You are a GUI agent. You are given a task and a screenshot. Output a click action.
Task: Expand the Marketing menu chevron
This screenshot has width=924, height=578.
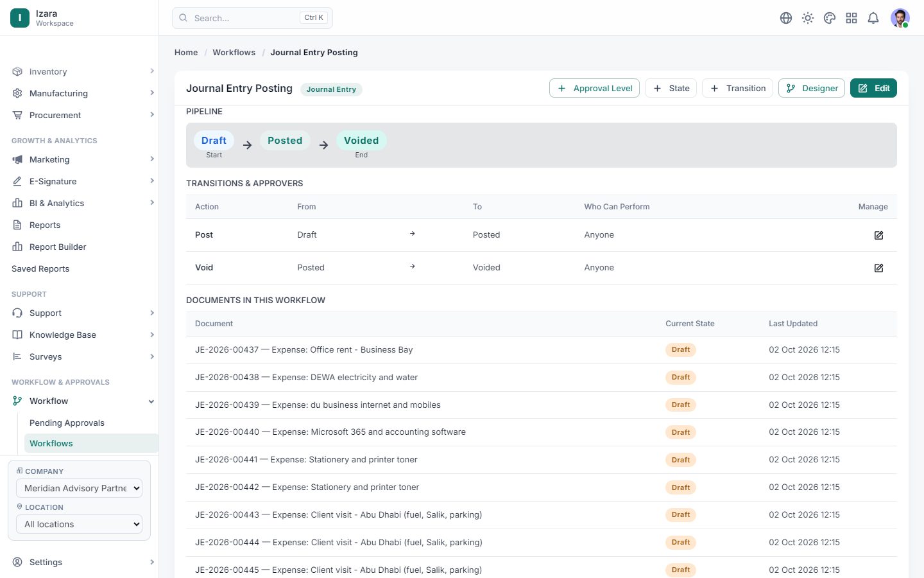(x=152, y=159)
